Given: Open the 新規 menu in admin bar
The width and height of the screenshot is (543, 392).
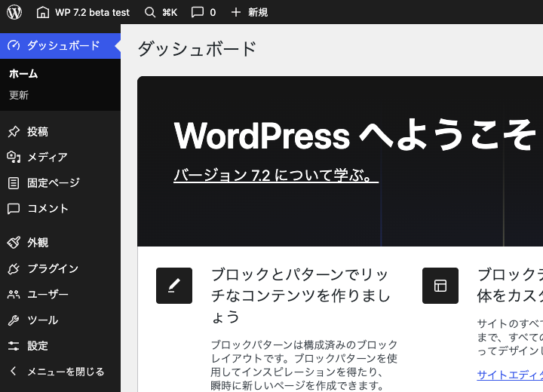Looking at the screenshot, I should click(x=258, y=13).
